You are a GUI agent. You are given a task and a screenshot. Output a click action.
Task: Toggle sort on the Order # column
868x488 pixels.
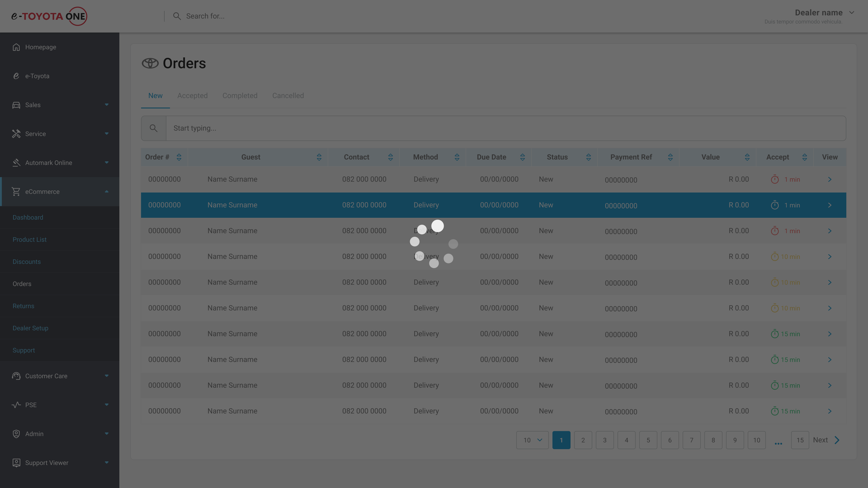pyautogui.click(x=179, y=157)
